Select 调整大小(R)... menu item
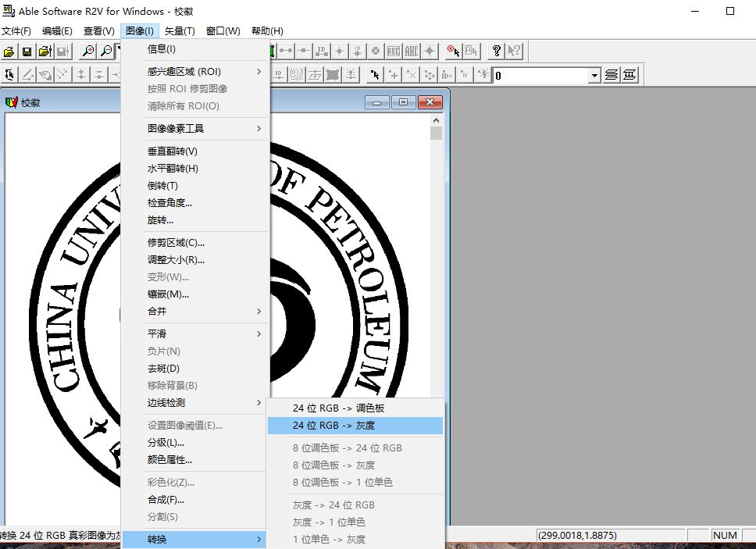This screenshot has height=549, width=756. (x=195, y=260)
